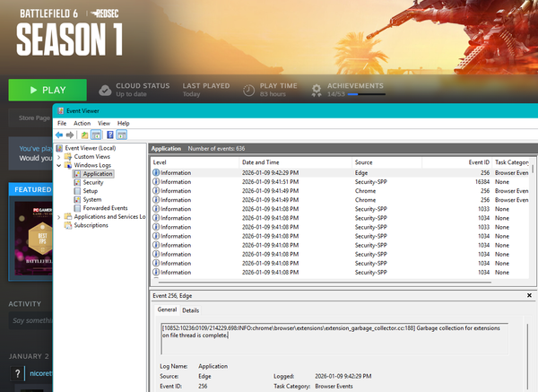Click the Back arrow in Event Viewer toolbar

tap(59, 135)
